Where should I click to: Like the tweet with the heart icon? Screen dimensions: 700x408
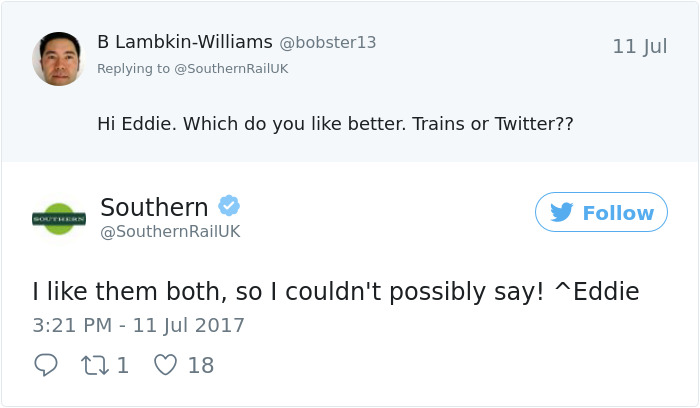[165, 365]
